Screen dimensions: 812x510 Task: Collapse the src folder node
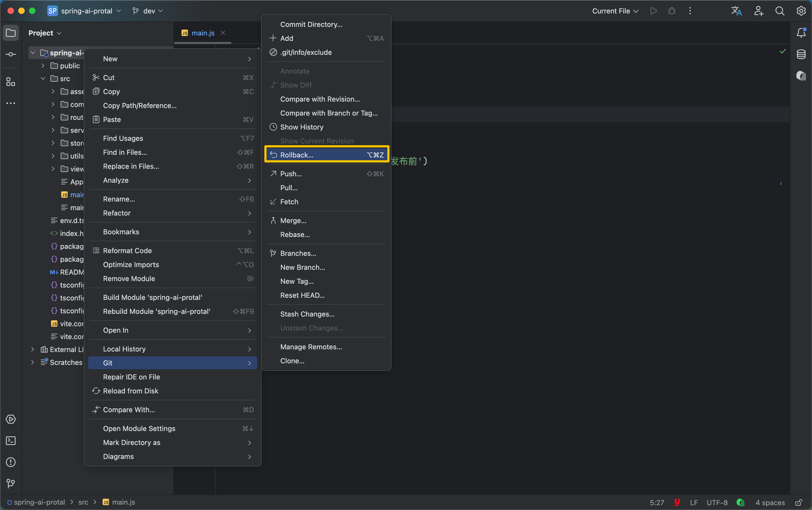43,78
